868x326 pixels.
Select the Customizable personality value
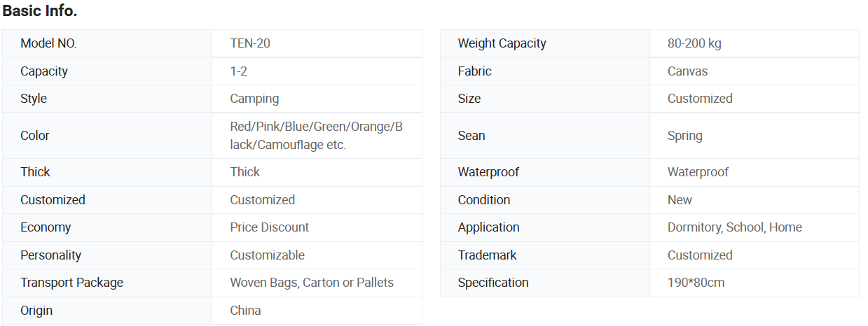pos(267,255)
